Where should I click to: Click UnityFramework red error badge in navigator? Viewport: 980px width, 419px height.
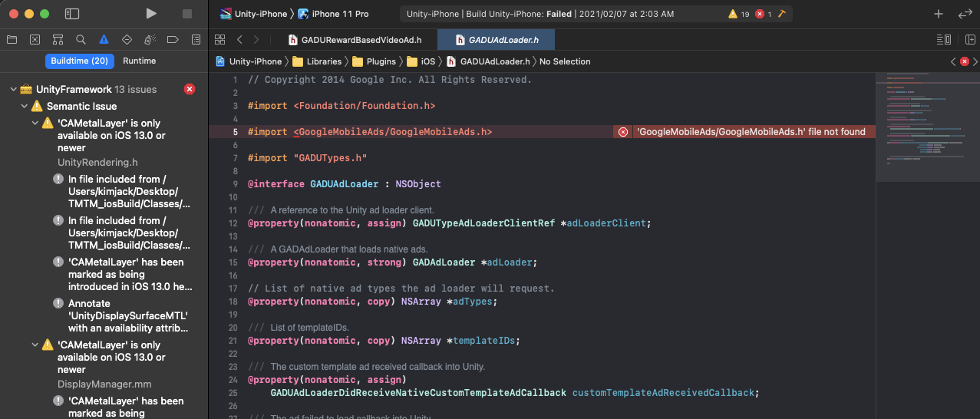coord(190,90)
